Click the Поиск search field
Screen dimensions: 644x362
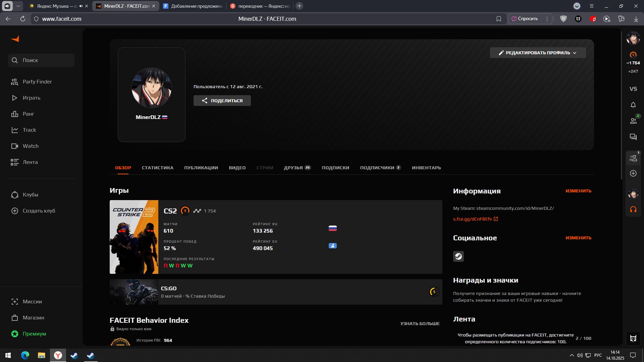coord(41,60)
